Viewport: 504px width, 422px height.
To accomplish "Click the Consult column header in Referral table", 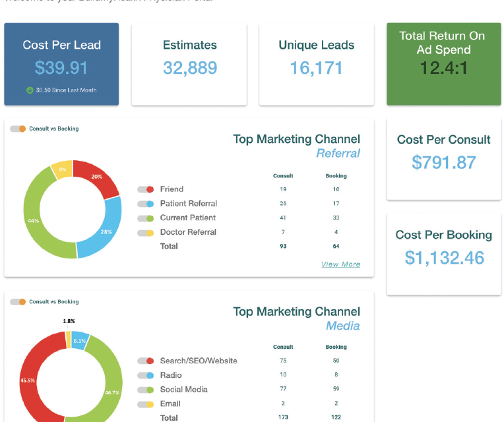I will pos(283,176).
